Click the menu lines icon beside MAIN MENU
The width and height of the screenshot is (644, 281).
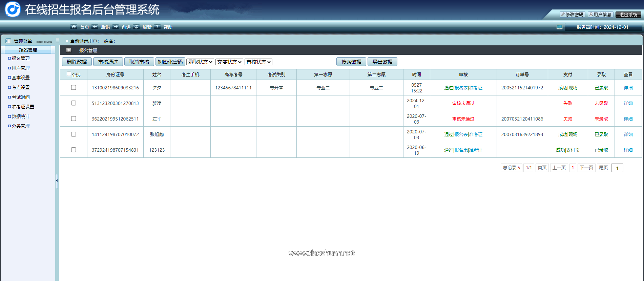tap(58, 40)
